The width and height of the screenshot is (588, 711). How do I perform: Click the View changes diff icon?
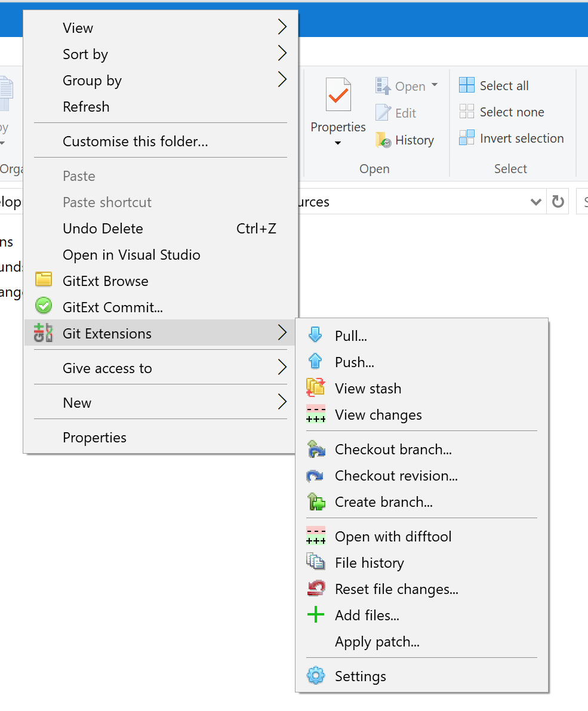[x=315, y=414]
